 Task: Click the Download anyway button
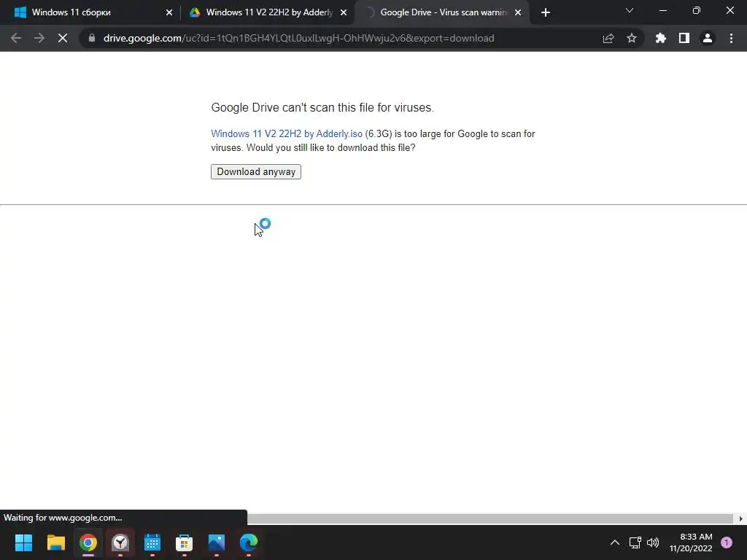256,171
